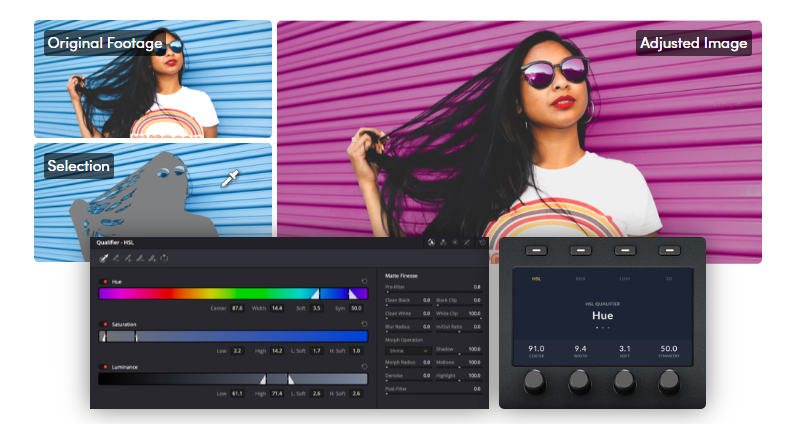This screenshot has width=788, height=424.
Task: Select the Qualifier color picker eyedropper tool
Action: pos(104,258)
